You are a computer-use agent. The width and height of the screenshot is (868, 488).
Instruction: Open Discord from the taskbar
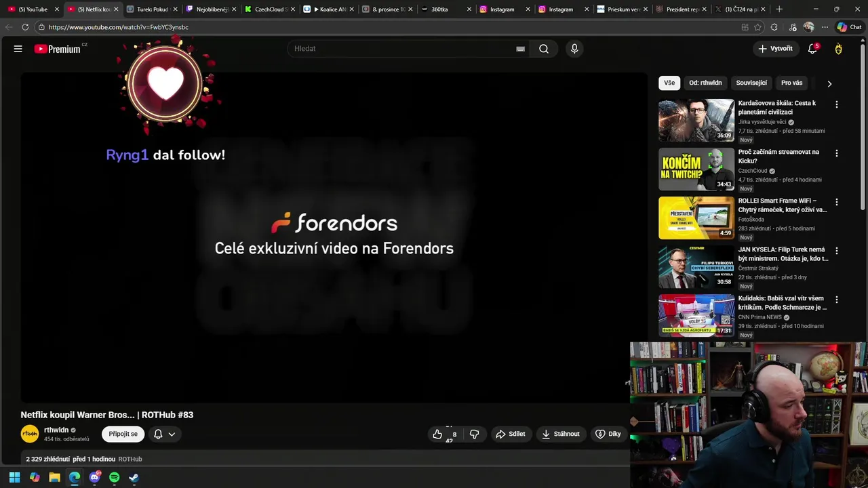94,477
